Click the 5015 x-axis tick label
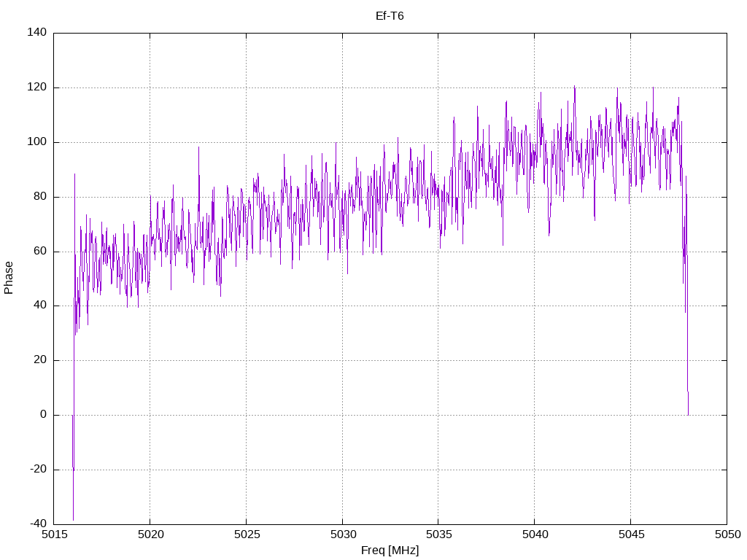This screenshot has width=747, height=560. [54, 534]
